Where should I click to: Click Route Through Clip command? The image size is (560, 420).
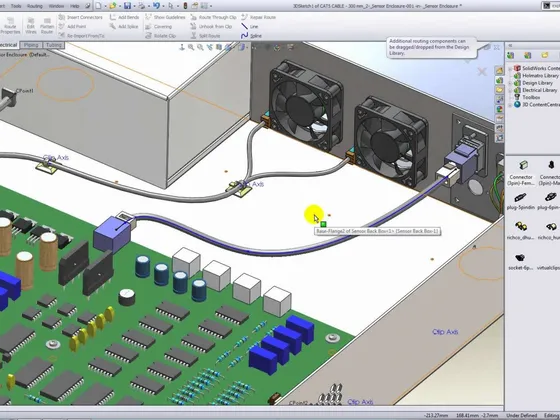click(x=213, y=17)
